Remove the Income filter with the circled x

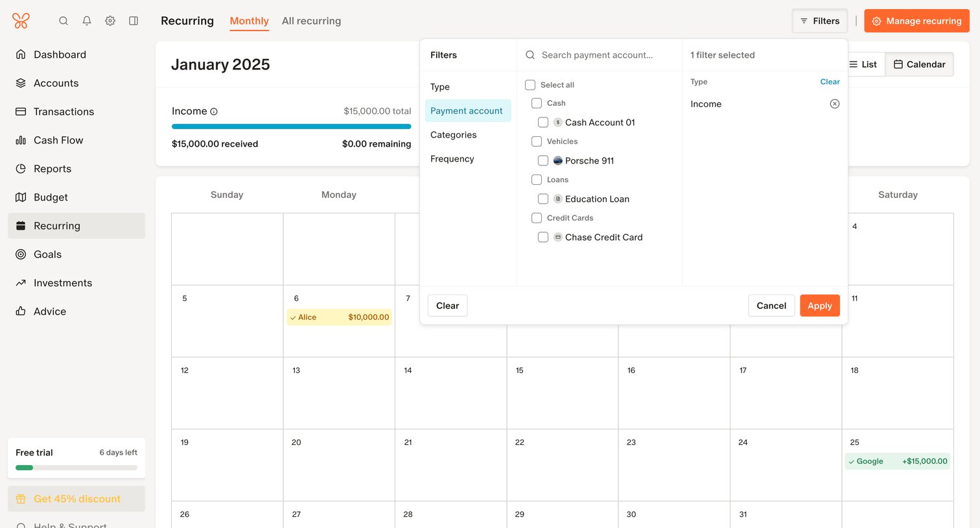click(x=835, y=104)
